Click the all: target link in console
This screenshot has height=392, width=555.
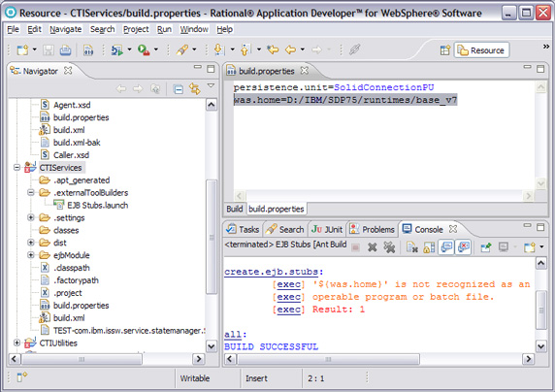pos(233,335)
